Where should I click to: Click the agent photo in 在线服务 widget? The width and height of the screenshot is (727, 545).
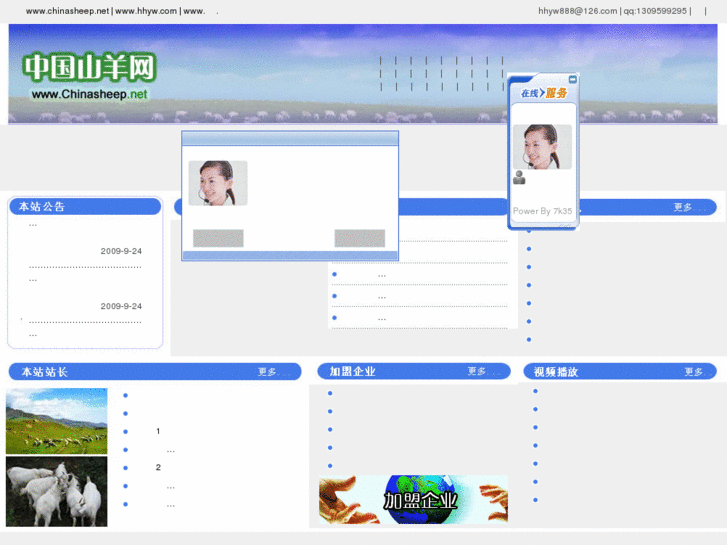coord(542,147)
